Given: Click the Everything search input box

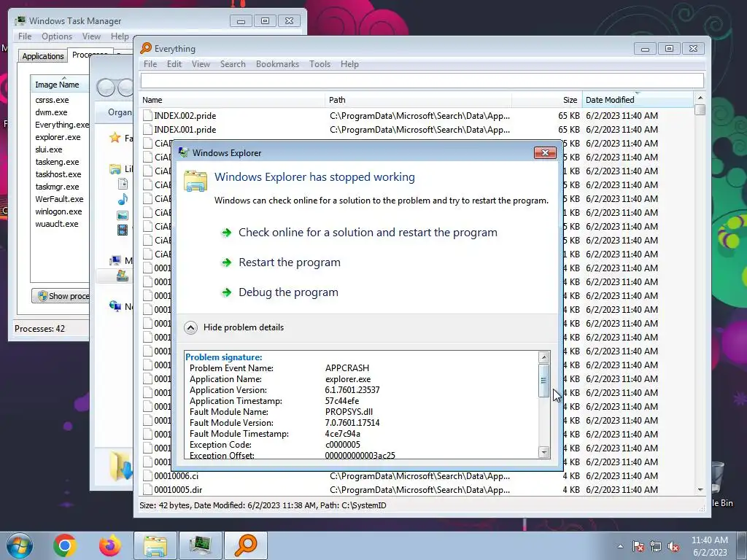Looking at the screenshot, I should [x=422, y=81].
